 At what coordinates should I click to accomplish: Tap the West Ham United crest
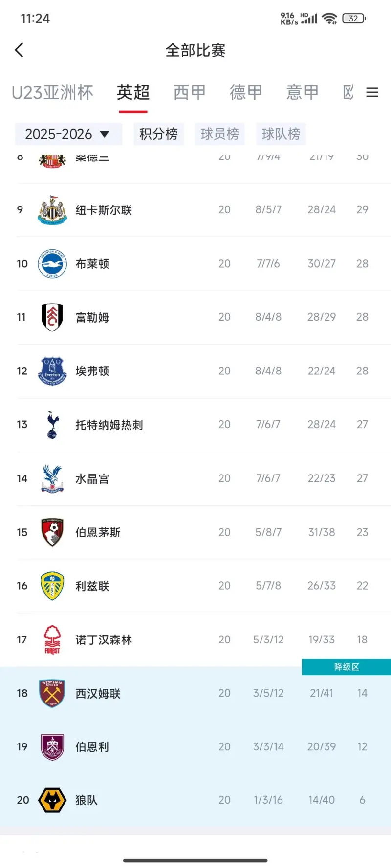[52, 693]
